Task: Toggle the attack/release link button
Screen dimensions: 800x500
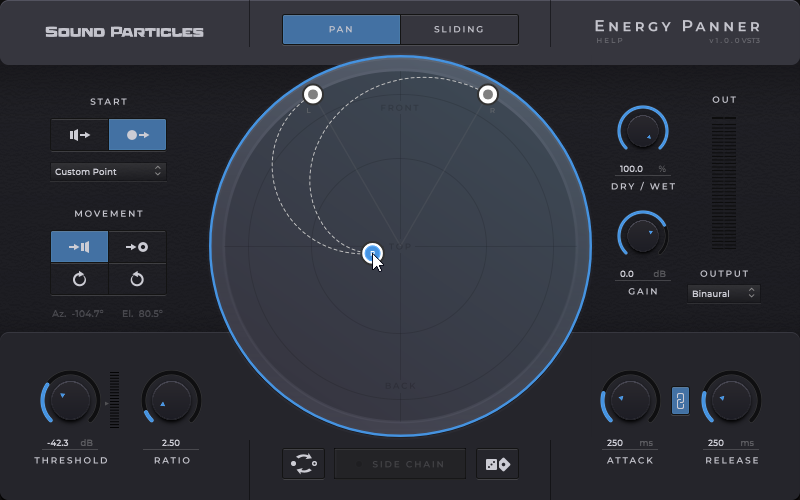Action: 680,401
